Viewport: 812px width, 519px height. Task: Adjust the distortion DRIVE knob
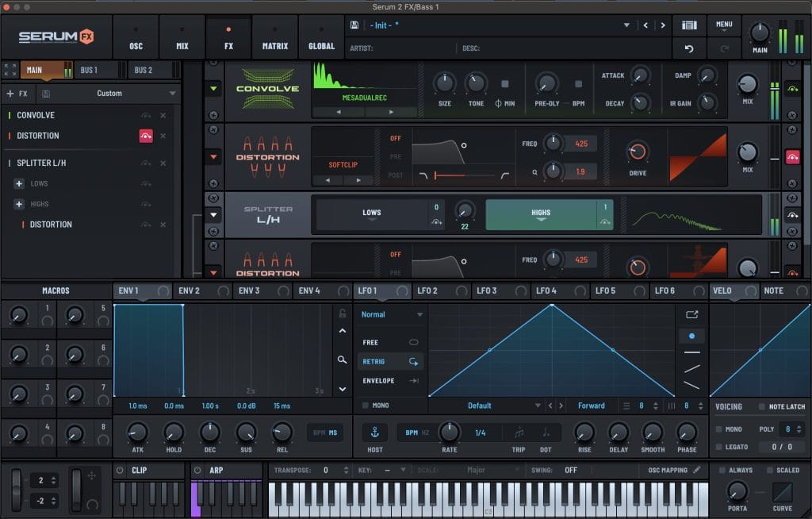[638, 152]
